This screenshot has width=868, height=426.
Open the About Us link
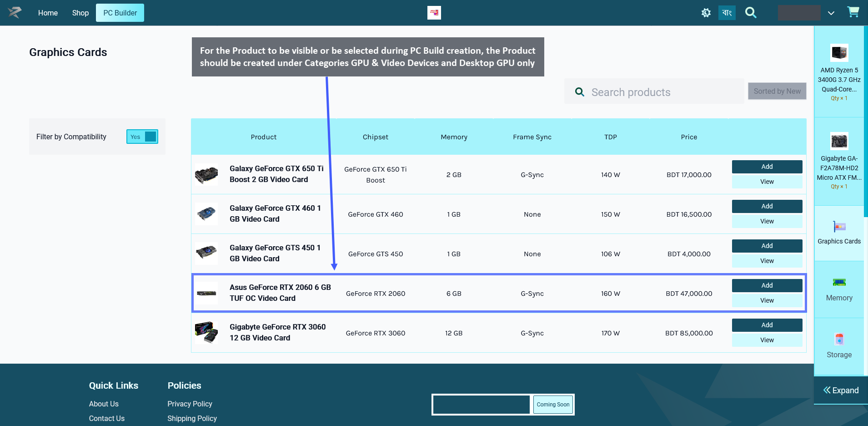coord(104,404)
